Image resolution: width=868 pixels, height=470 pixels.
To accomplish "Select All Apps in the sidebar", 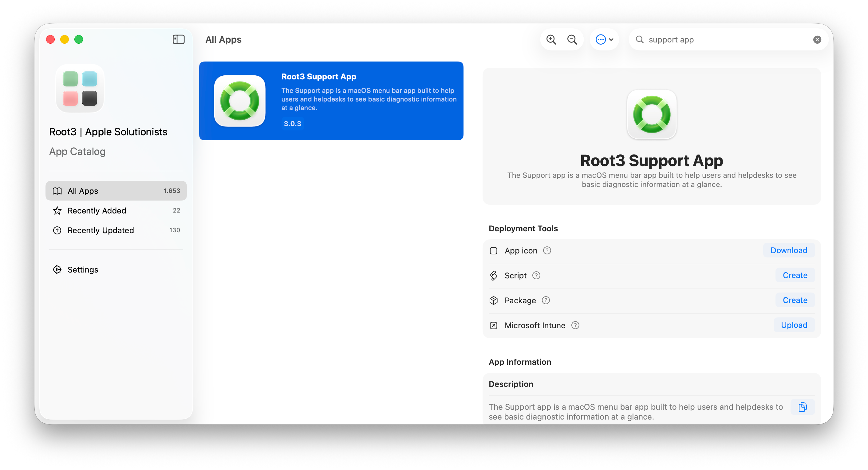I will point(116,191).
